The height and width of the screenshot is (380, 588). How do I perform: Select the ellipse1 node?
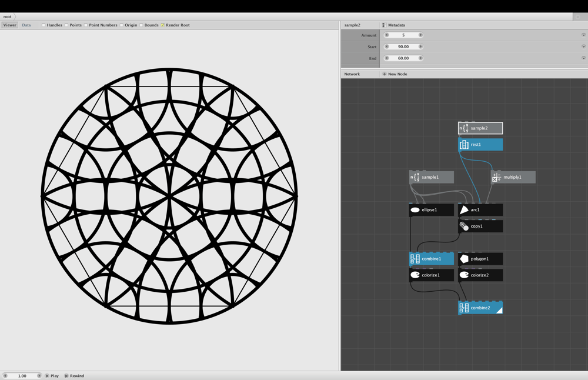[x=431, y=209]
